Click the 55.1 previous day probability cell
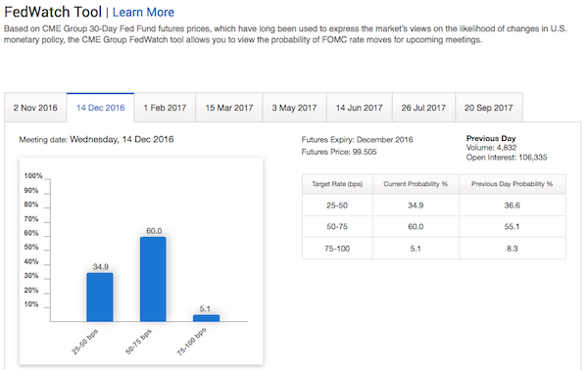The height and width of the screenshot is (370, 588). coord(513,226)
